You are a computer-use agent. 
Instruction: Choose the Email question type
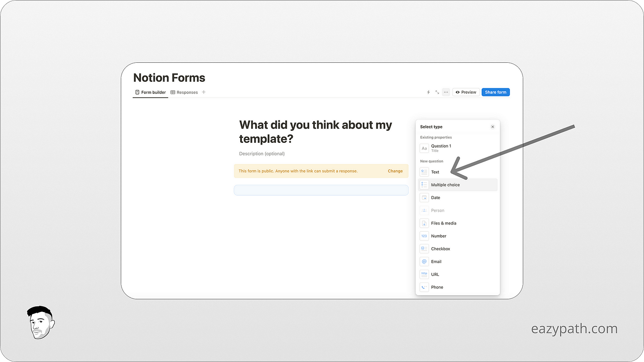click(458, 262)
